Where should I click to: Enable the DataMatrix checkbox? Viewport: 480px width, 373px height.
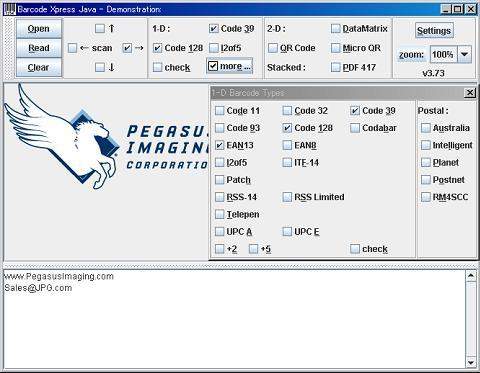coord(336,29)
